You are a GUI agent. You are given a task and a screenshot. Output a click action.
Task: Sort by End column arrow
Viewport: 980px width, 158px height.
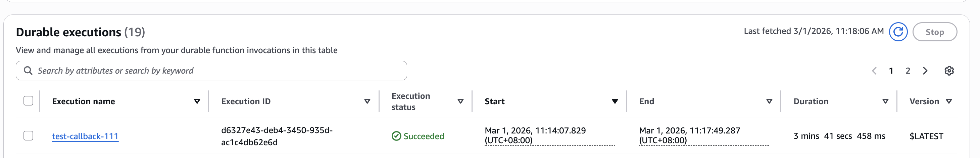(769, 101)
